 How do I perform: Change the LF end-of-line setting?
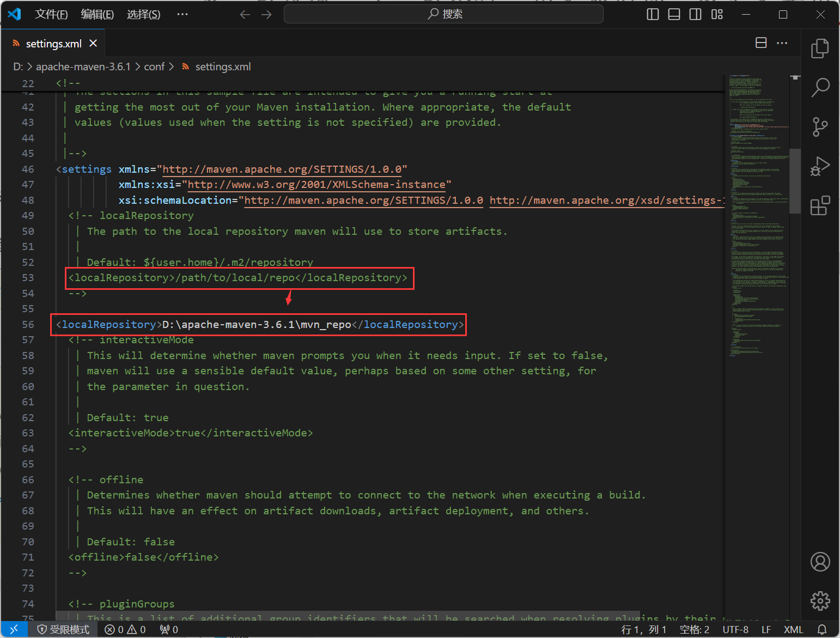point(766,629)
